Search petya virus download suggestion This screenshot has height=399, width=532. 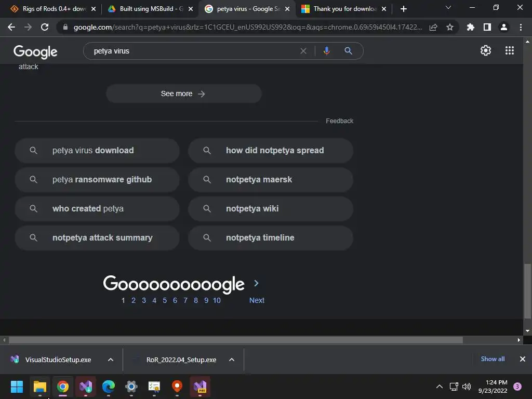pyautogui.click(x=97, y=150)
